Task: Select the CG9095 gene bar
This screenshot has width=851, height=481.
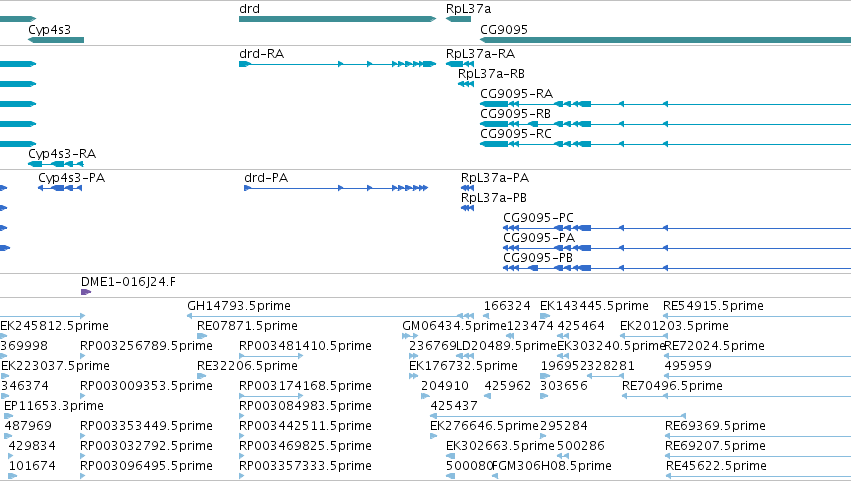Action: tap(665, 40)
